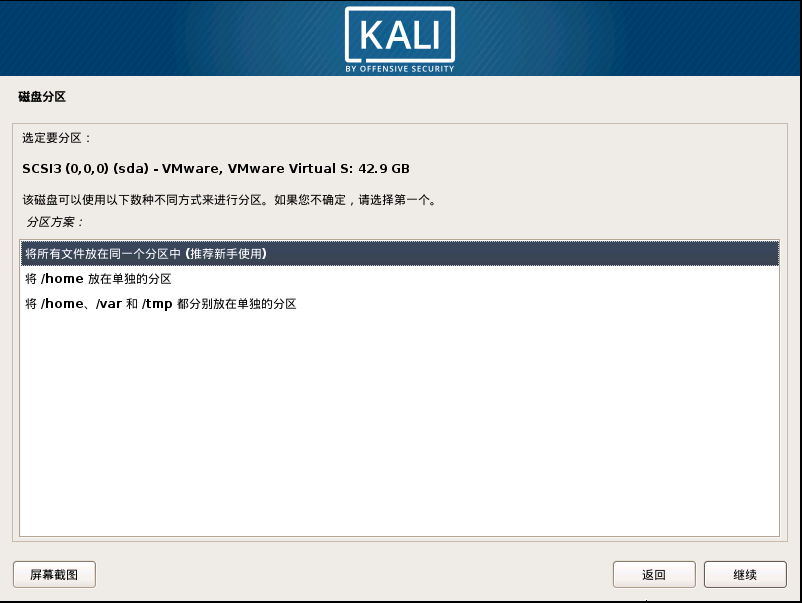Select 将所有文件放在同一个分区中 option

coord(399,254)
